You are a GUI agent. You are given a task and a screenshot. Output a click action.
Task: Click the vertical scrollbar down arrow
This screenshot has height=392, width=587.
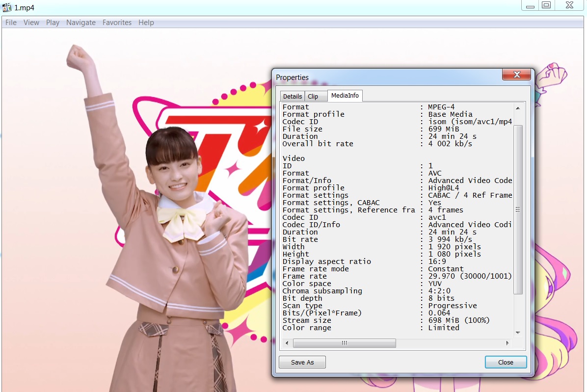coord(518,333)
